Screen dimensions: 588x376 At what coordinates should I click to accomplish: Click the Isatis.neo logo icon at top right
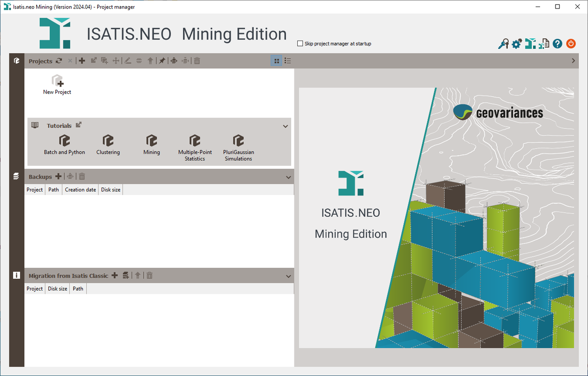(x=530, y=44)
